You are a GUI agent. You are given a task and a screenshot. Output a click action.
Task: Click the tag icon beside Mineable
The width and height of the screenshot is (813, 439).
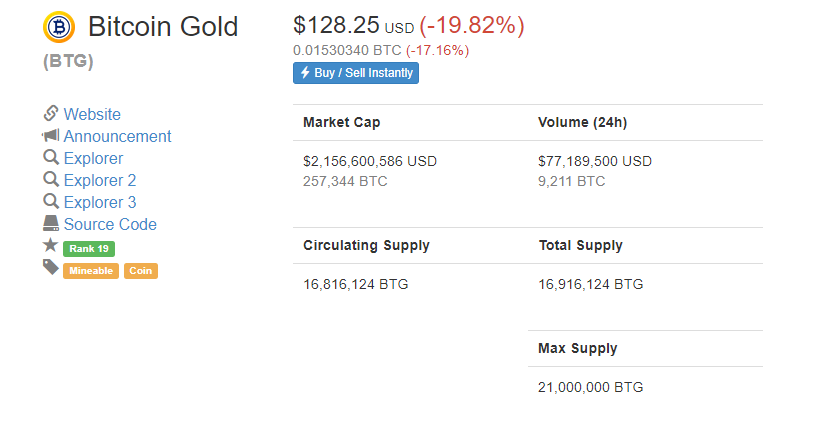(x=50, y=267)
